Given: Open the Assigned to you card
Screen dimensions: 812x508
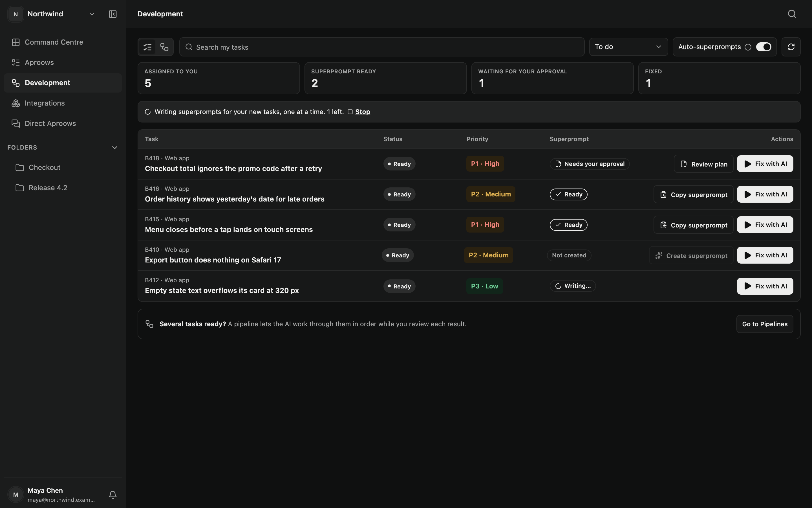Looking at the screenshot, I should pyautogui.click(x=219, y=78).
